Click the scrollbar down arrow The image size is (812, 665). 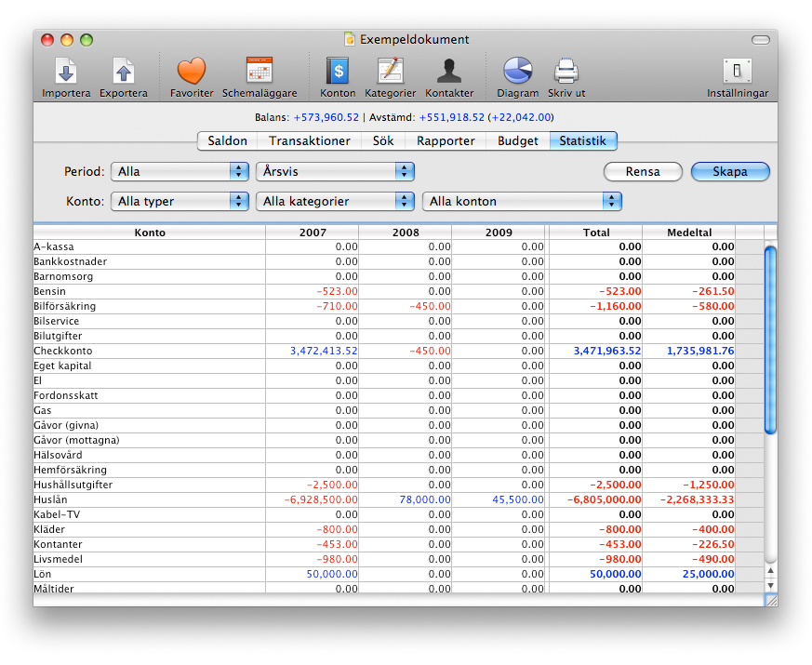[x=770, y=586]
